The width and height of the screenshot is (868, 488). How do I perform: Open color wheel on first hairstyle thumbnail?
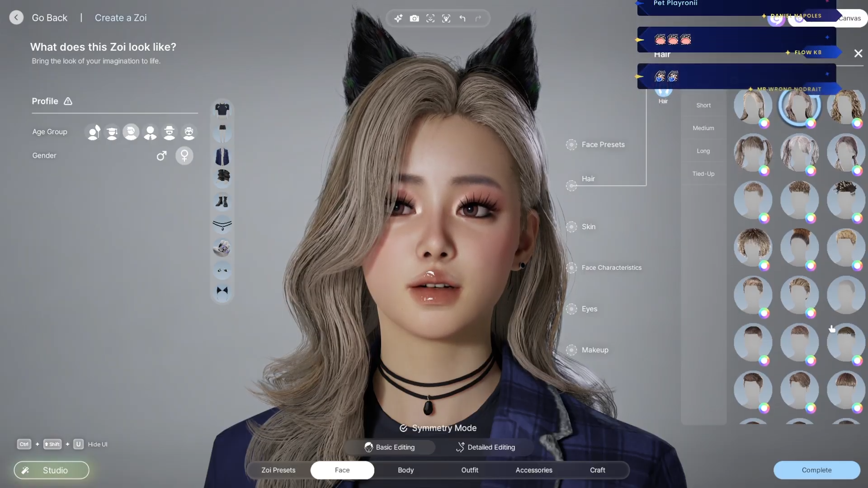tap(764, 123)
